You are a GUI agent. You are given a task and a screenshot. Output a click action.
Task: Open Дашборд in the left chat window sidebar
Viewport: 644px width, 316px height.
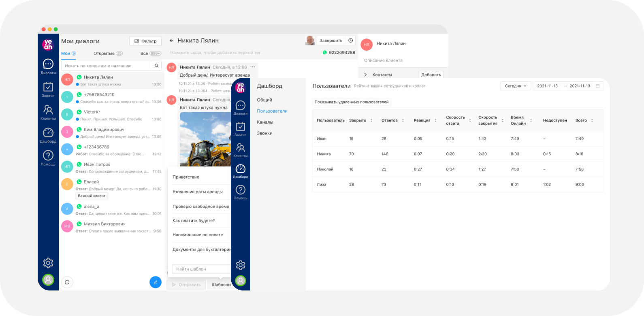point(48,135)
